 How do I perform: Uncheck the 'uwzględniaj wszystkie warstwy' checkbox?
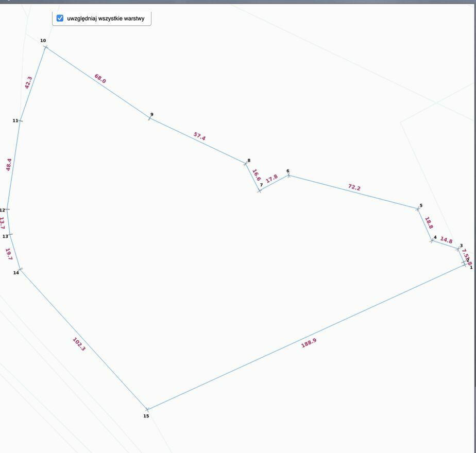(60, 19)
